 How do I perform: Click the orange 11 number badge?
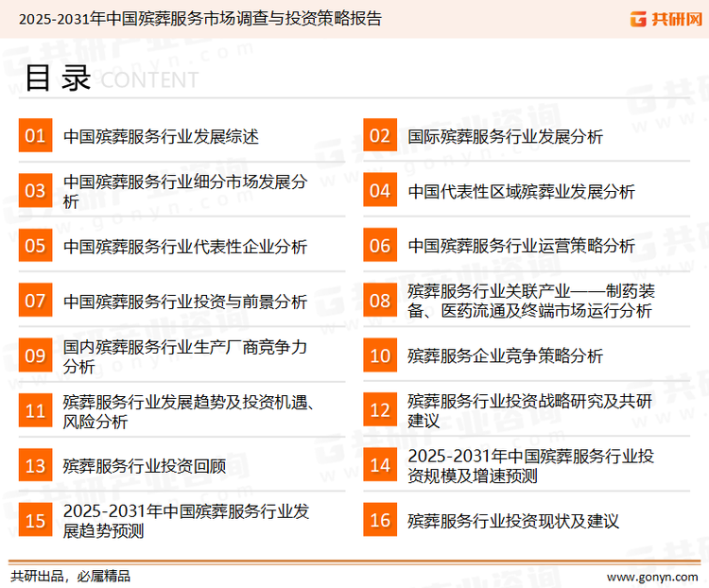coord(35,410)
